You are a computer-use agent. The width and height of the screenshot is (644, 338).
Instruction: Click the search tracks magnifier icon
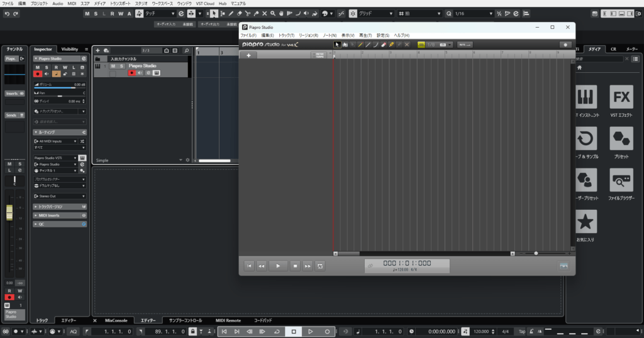(186, 50)
